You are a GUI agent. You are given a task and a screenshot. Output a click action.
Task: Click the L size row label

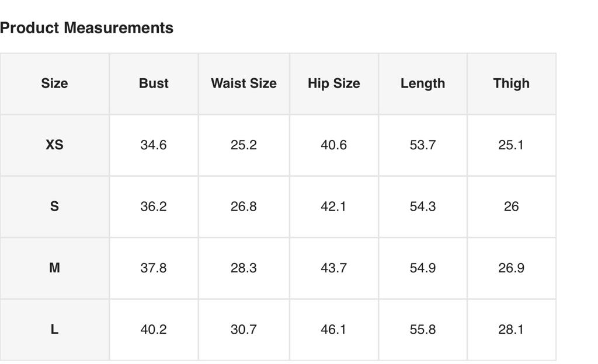(x=54, y=330)
